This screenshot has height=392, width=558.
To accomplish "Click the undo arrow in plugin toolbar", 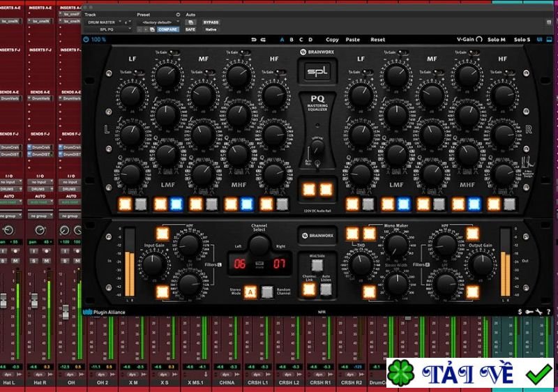I will pyautogui.click(x=255, y=40).
